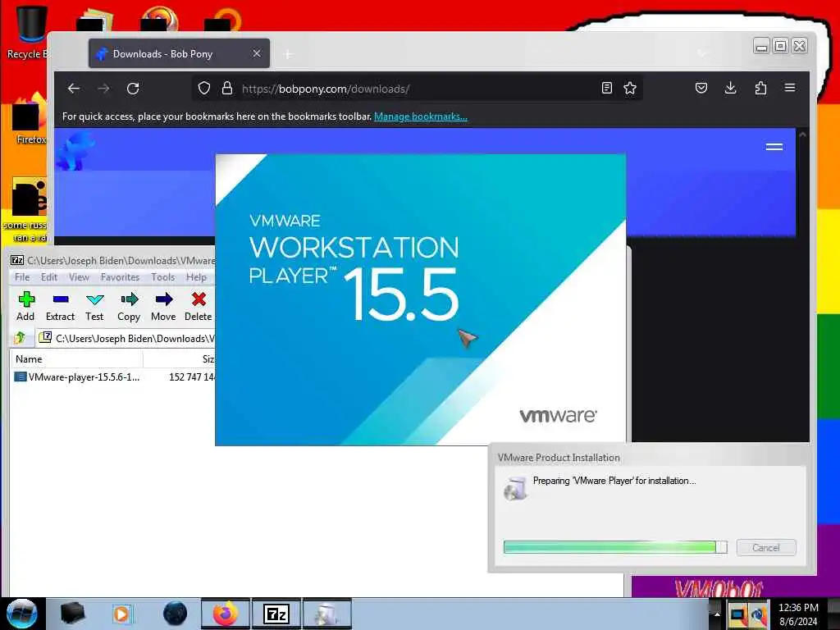This screenshot has width=840, height=630.
Task: Click the Firefox forward arrow
Action: [103, 89]
